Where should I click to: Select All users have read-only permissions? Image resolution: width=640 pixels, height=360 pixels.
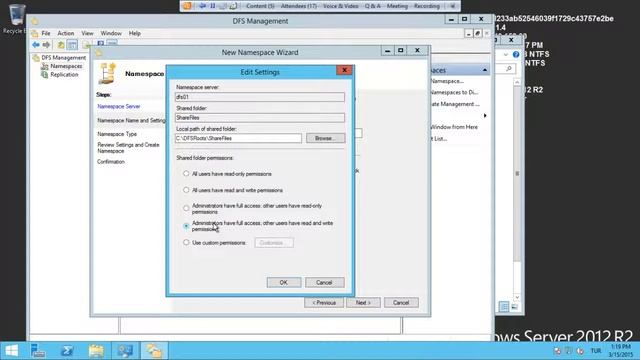pos(186,173)
